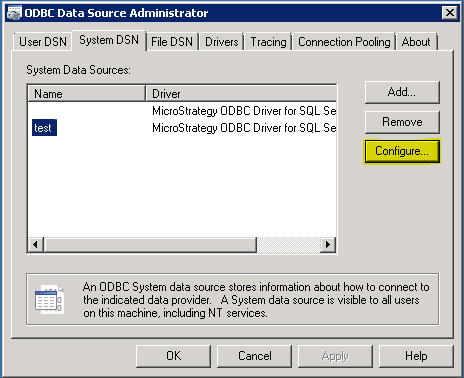Show the About tab
The width and height of the screenshot is (464, 378).
click(x=416, y=42)
